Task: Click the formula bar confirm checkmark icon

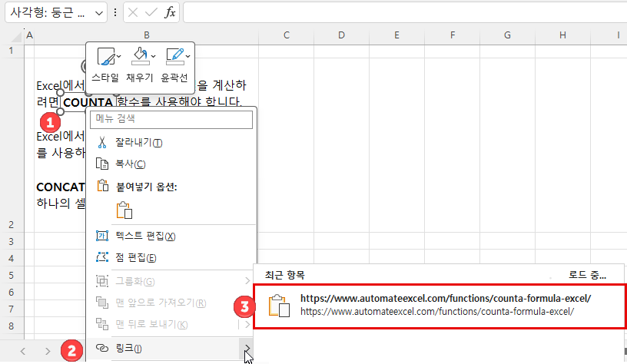Action: point(151,13)
